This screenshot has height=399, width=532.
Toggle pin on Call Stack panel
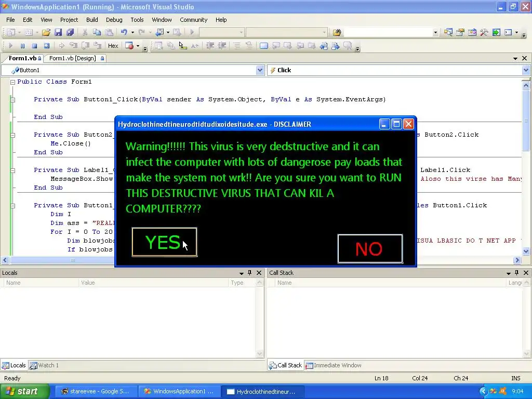click(517, 272)
